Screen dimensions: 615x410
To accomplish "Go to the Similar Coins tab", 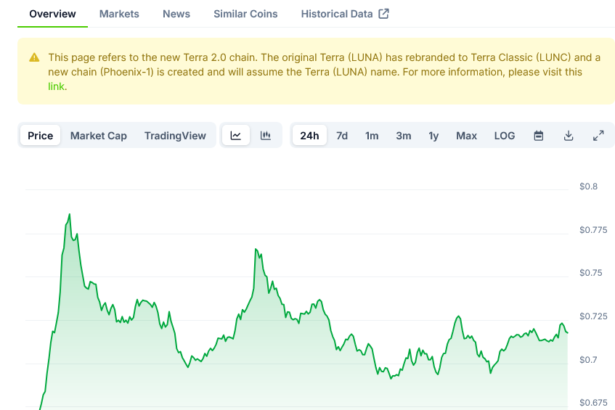I will pyautogui.click(x=246, y=14).
